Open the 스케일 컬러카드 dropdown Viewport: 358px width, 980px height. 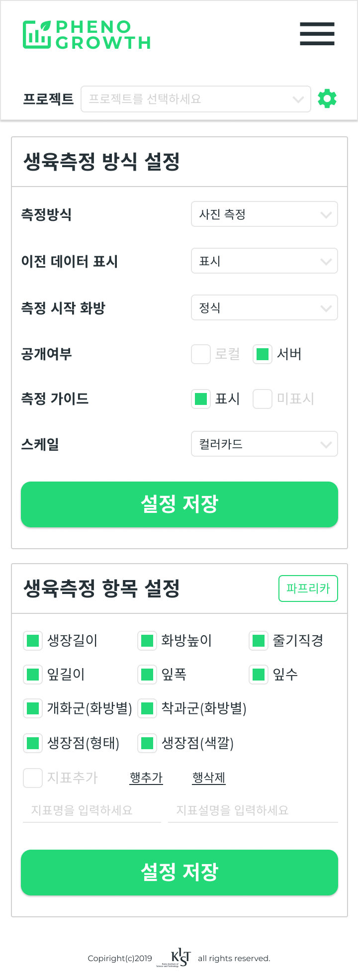click(265, 444)
